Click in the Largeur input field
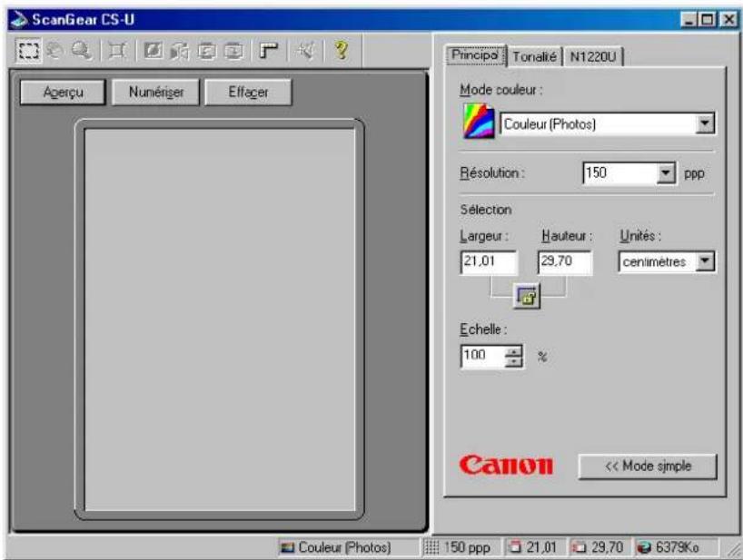This screenshot has width=743, height=560. [489, 261]
